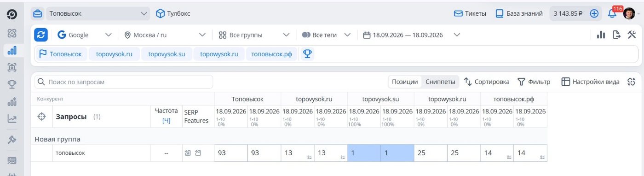The image size is (644, 176).
Task: Open the Москва / ru region dropdown
Action: point(165,35)
